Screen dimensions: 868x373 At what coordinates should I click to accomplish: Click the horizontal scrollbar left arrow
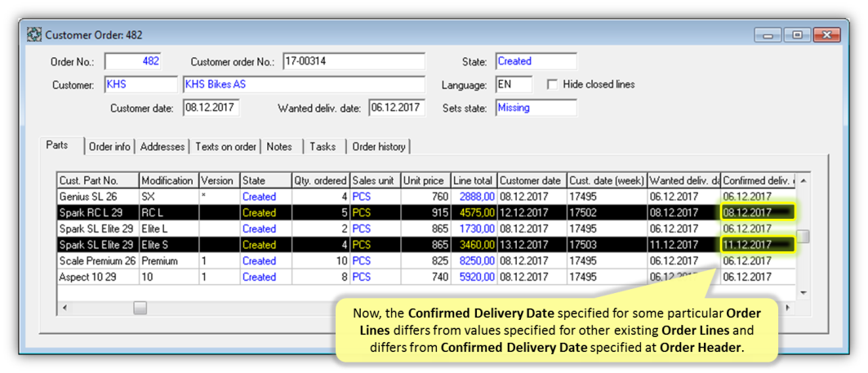tap(65, 309)
